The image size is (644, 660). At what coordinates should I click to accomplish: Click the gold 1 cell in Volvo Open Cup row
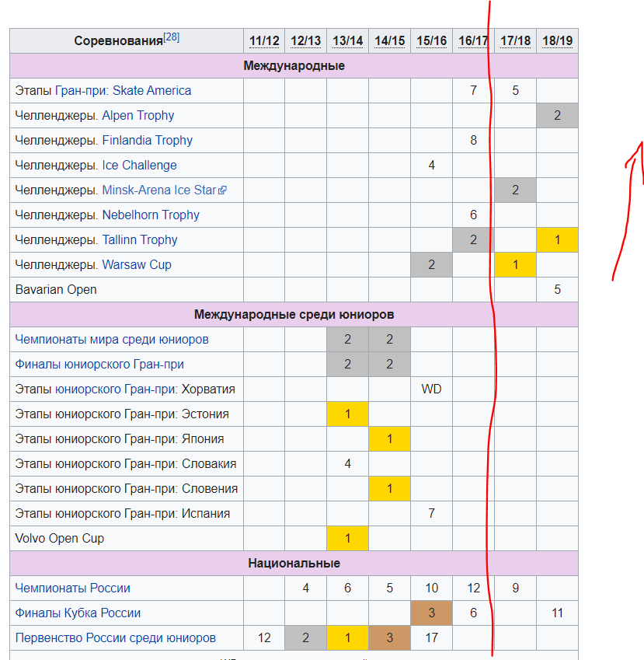[x=347, y=539]
